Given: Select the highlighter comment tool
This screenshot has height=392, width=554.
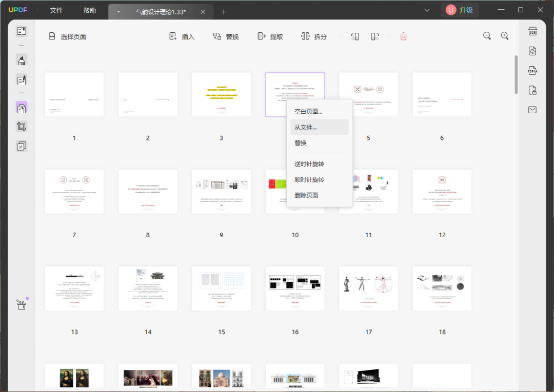Looking at the screenshot, I should tap(22, 60).
